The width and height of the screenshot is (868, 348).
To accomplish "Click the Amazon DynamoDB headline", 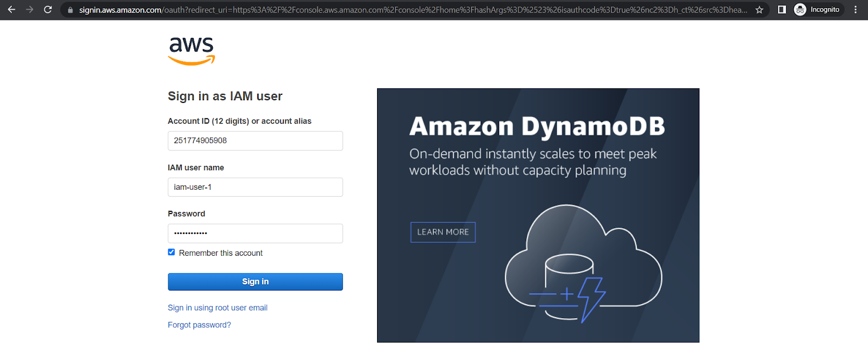I will (537, 126).
